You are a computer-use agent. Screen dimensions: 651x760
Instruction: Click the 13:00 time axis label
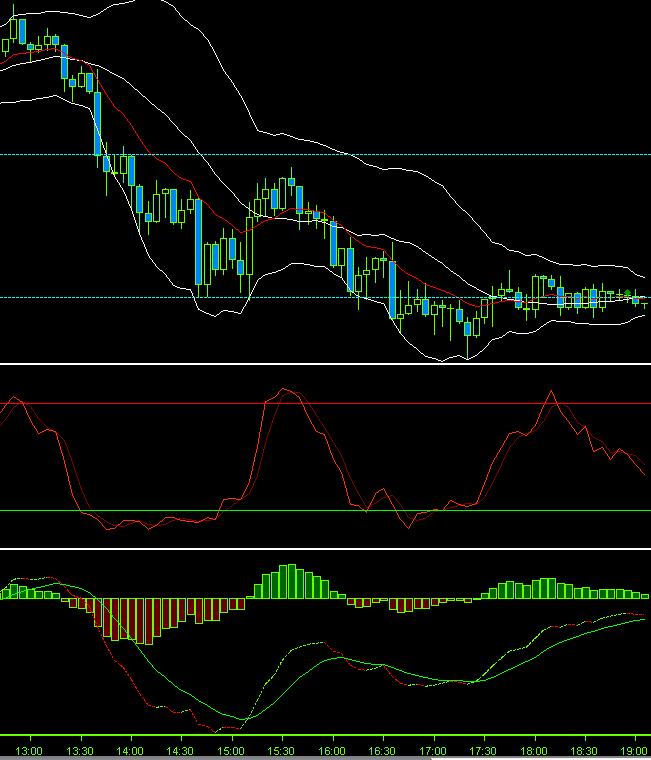point(29,751)
